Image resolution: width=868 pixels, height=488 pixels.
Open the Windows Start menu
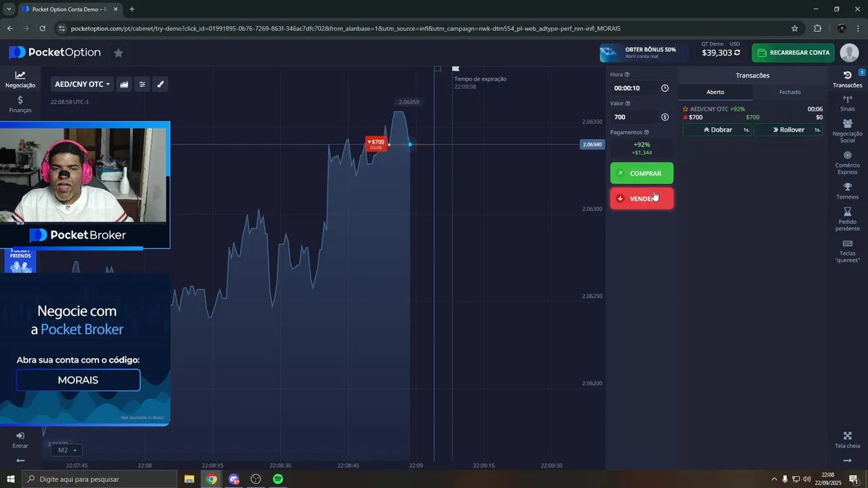pyautogui.click(x=10, y=479)
